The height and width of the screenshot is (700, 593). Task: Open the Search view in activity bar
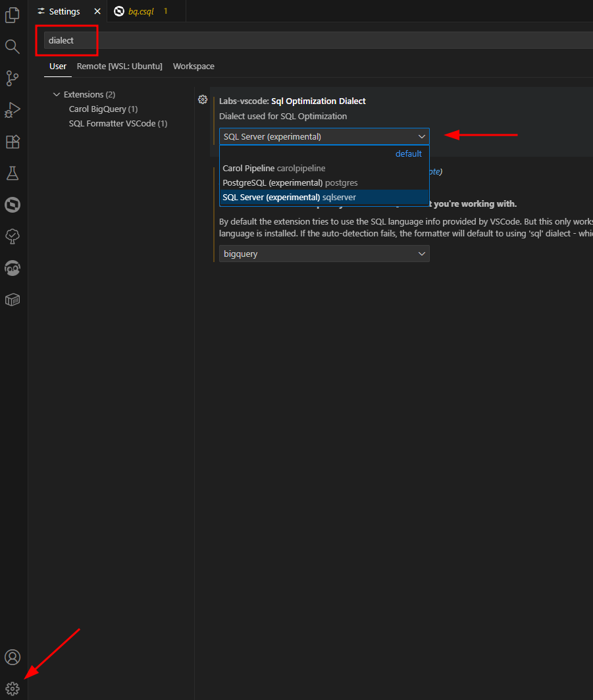click(x=13, y=46)
